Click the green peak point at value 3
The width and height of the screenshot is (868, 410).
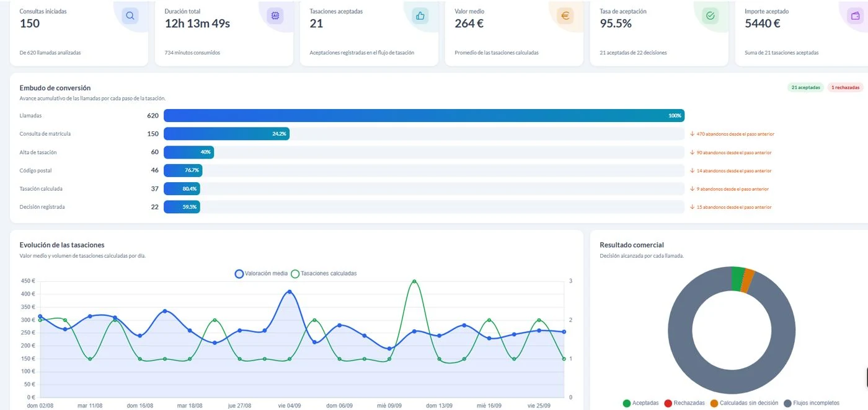[414, 281]
